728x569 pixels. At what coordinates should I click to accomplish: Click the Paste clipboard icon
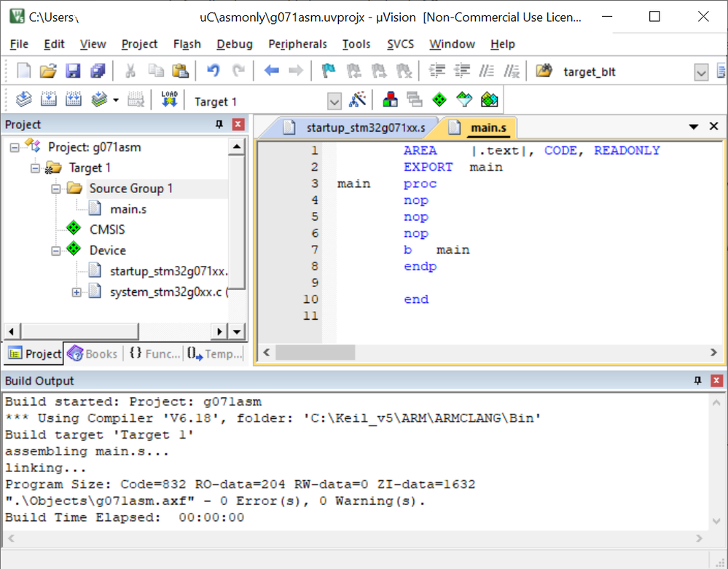[180, 71]
